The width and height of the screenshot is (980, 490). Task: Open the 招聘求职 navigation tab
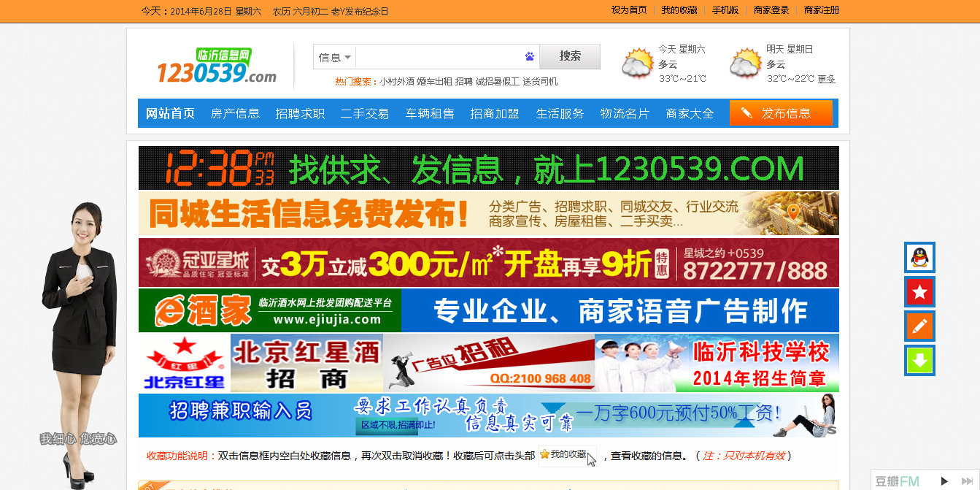tap(300, 113)
